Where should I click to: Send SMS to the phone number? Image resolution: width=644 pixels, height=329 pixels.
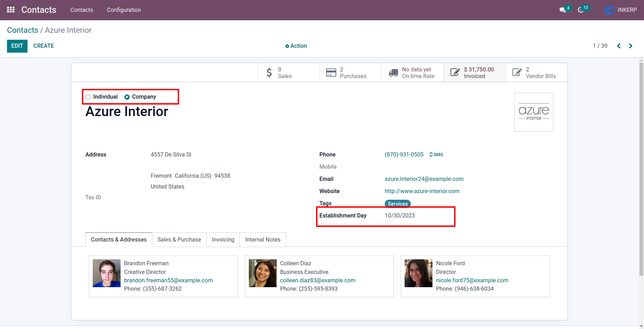point(436,154)
